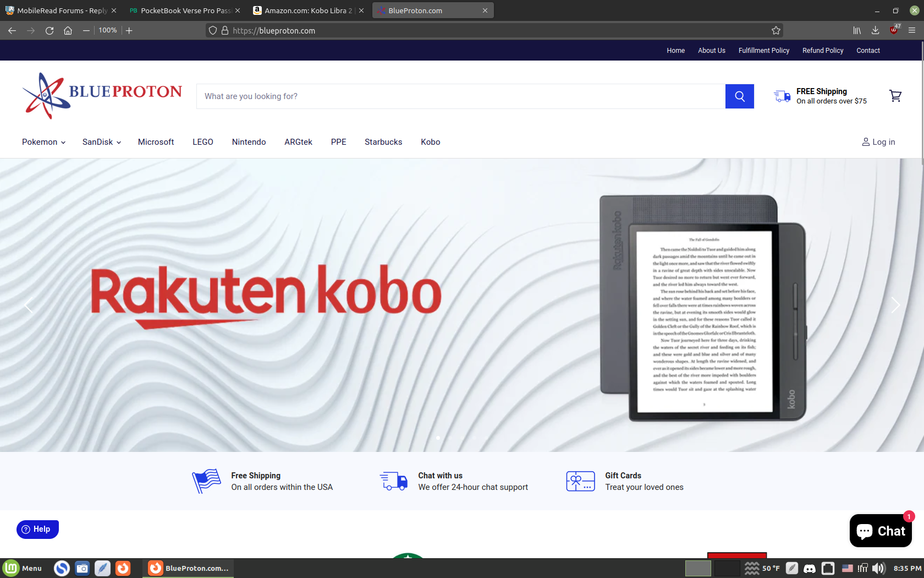Screen dimensions: 924x578
Task: Open the ARGtek category
Action: pyautogui.click(x=298, y=142)
